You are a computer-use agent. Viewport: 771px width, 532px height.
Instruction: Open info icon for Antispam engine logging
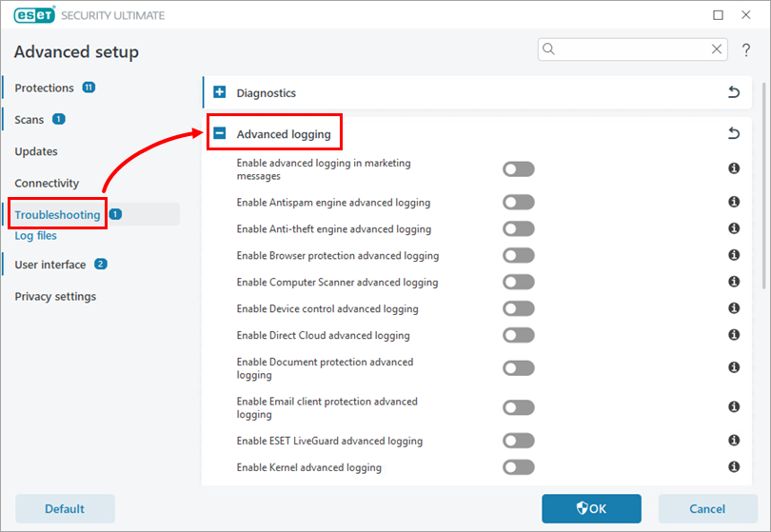[x=734, y=203]
